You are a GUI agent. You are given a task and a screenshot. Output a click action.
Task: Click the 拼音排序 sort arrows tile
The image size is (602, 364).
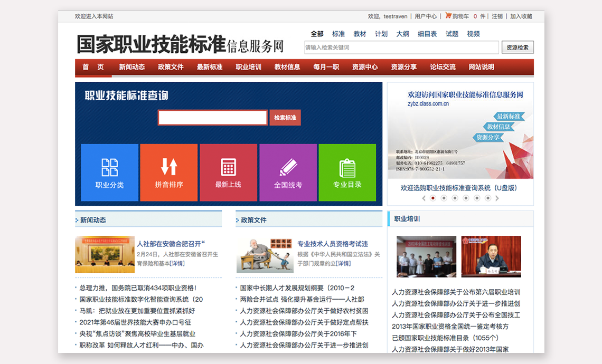click(x=169, y=172)
